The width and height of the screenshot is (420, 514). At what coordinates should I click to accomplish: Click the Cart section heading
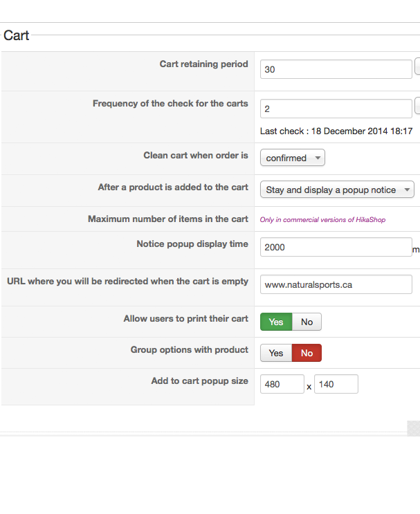[x=16, y=35]
